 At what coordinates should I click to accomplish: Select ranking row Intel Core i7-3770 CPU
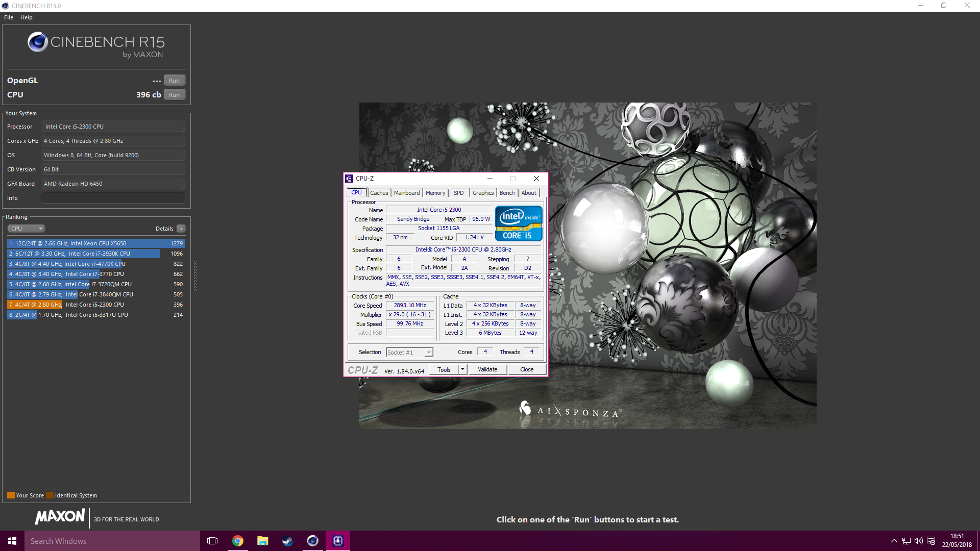tap(96, 274)
